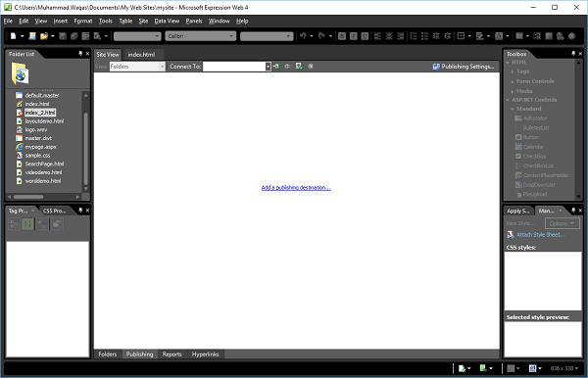Viewport: 588px width, 378px height.
Task: Collapse the HTML section in Toolbox
Action: [508, 63]
